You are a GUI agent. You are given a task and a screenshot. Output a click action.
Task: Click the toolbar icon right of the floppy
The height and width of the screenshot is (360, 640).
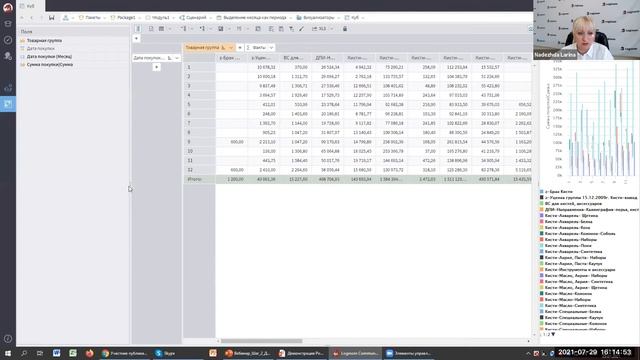point(239,29)
